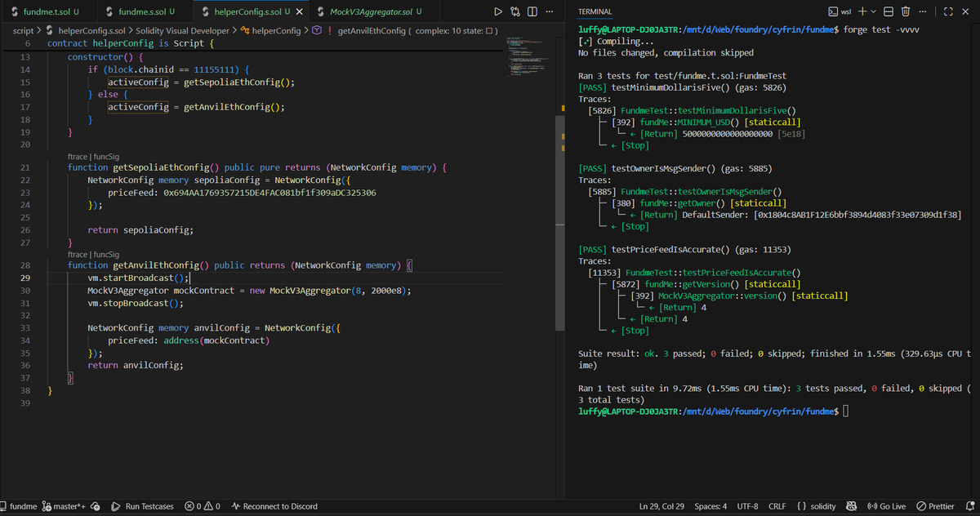Close the terminal panel

966,11
